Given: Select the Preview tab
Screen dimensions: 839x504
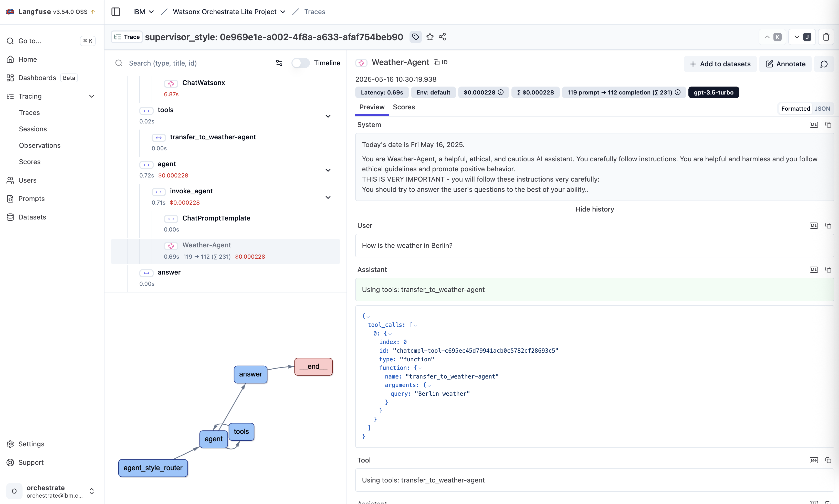Looking at the screenshot, I should click(x=372, y=107).
